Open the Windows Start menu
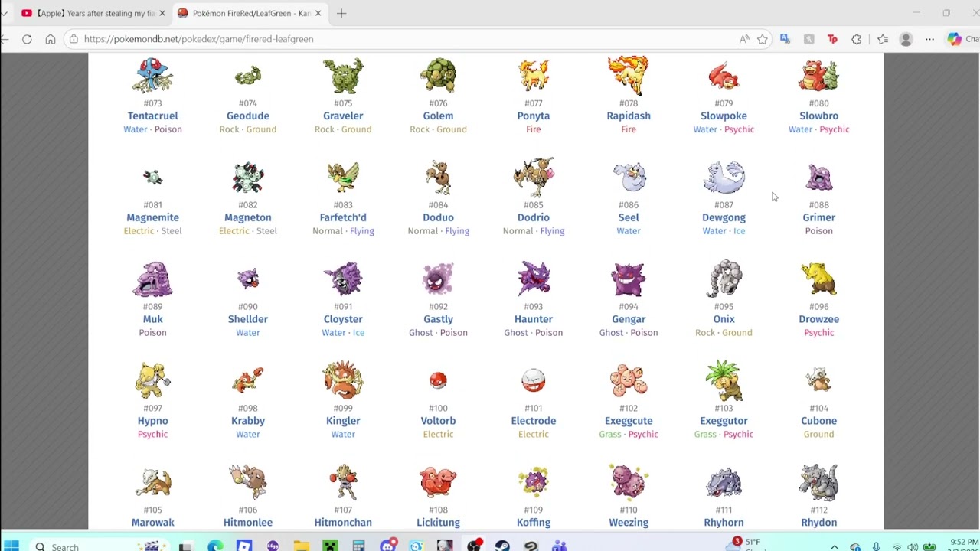Viewport: 980px width, 551px height. tap(11, 546)
